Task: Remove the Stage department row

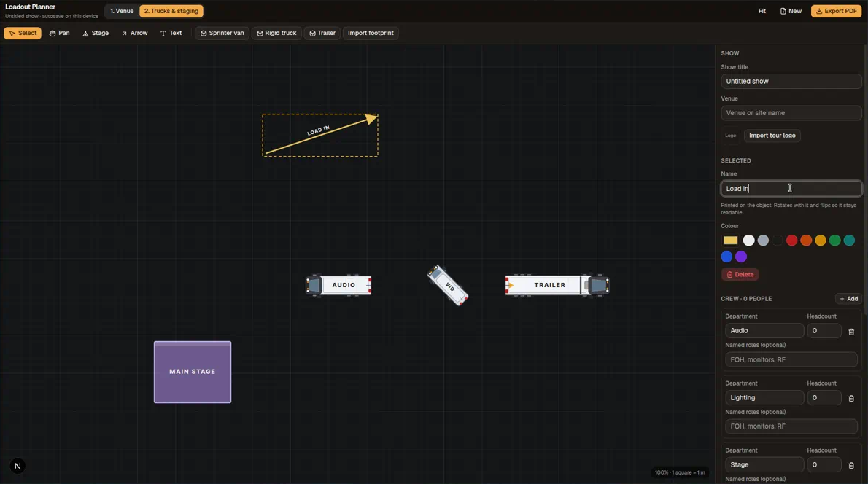Action: [x=851, y=466]
